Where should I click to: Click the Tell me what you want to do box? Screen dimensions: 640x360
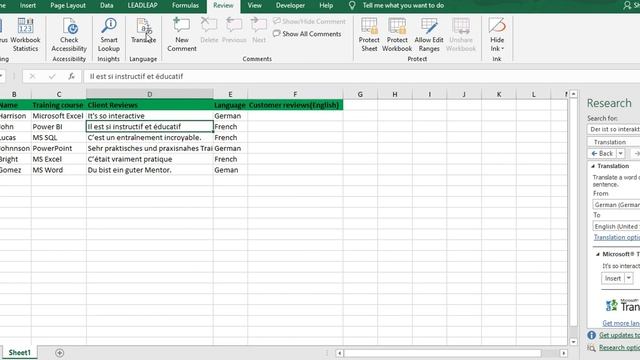pos(403,6)
